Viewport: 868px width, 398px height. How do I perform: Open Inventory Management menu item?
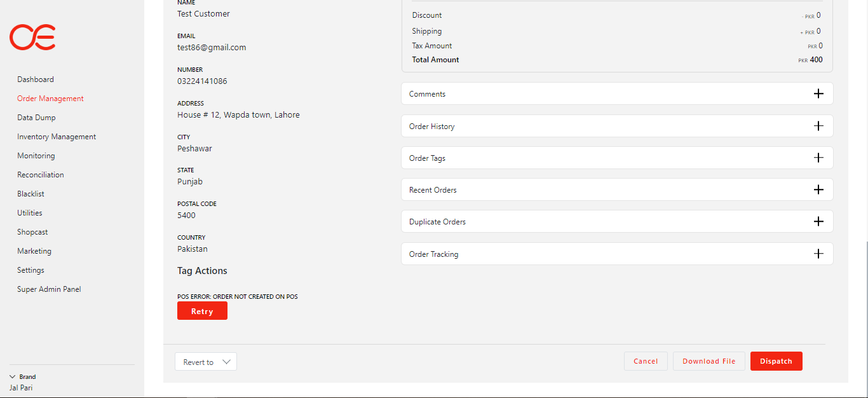(57, 137)
